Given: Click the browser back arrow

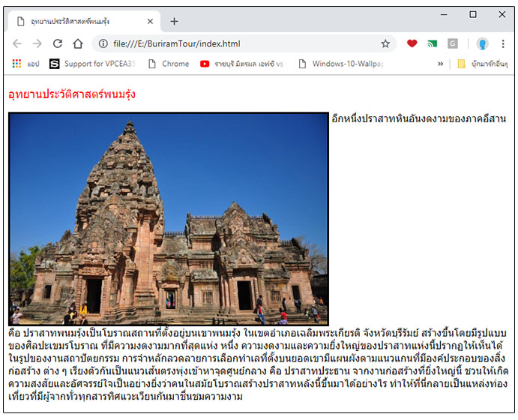Looking at the screenshot, I should pyautogui.click(x=17, y=43).
